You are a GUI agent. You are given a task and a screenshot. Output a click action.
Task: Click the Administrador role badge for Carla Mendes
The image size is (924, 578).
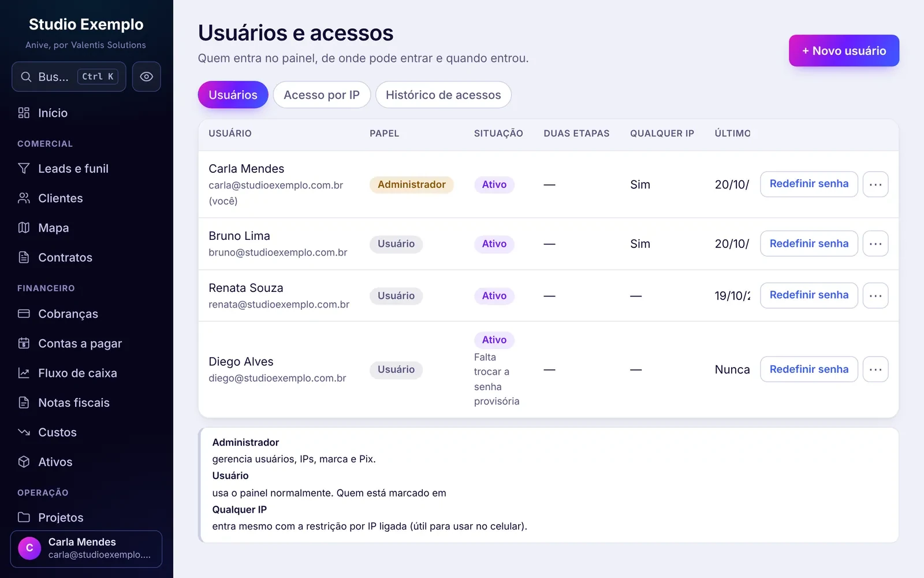coord(412,184)
